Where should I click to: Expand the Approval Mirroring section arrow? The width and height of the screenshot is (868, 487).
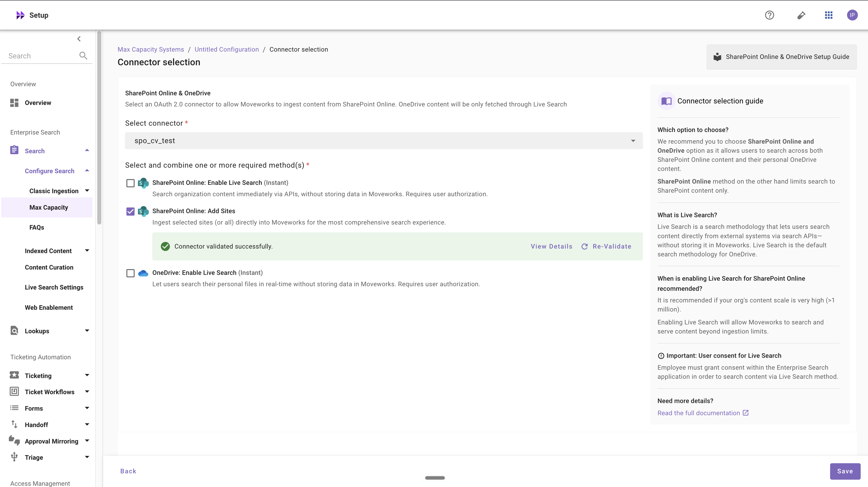click(x=87, y=441)
